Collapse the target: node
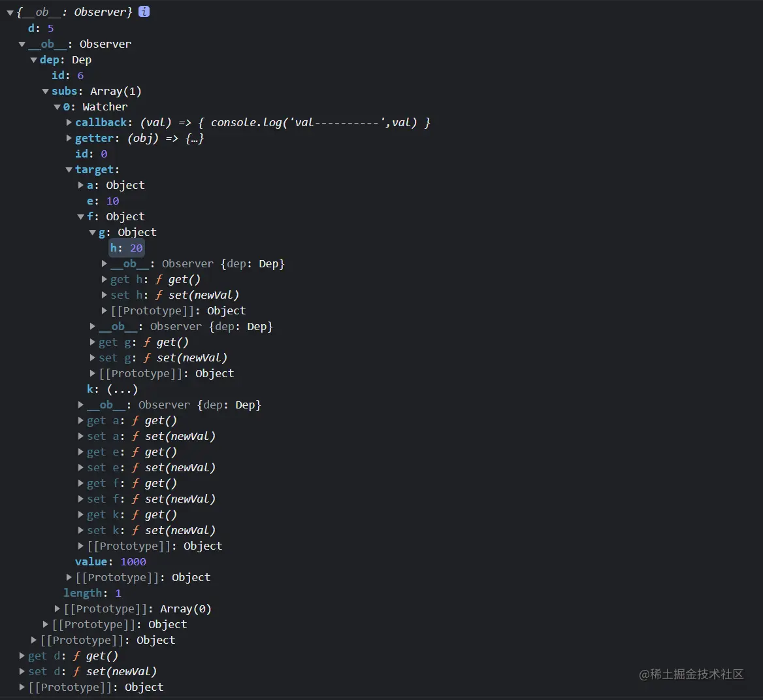This screenshot has width=763, height=700. click(69, 170)
